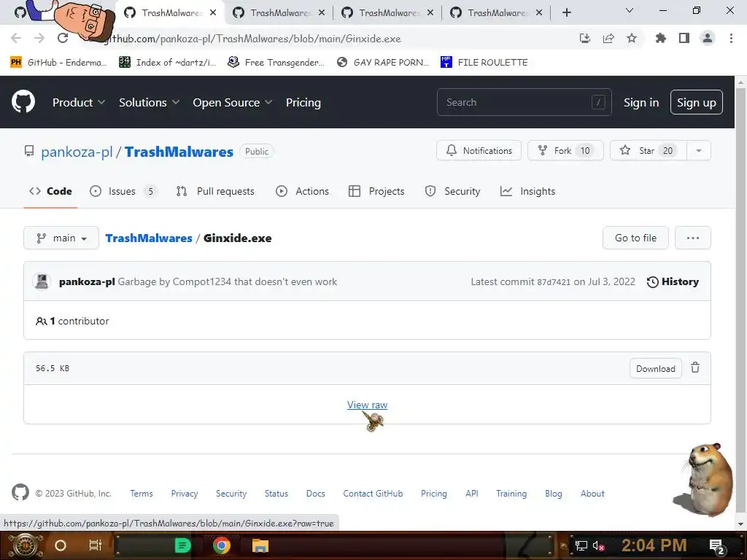Click the browser forward arrow
The height and width of the screenshot is (560, 747).
39,38
